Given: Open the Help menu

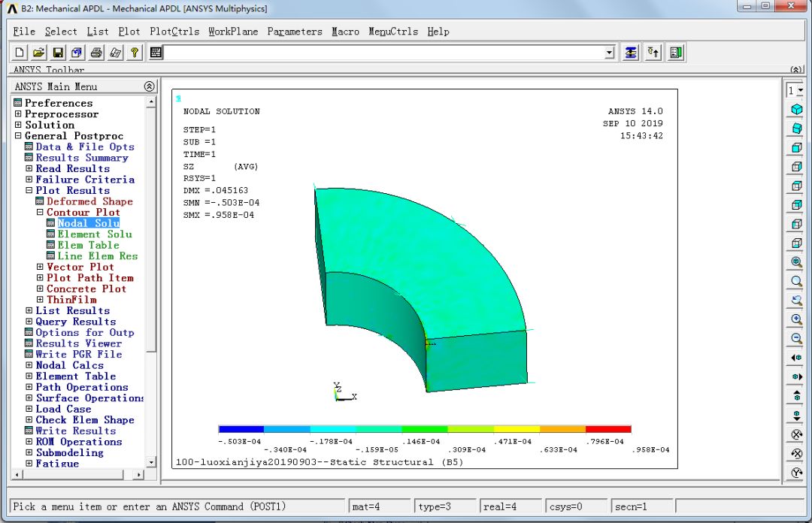Looking at the screenshot, I should [x=438, y=32].
